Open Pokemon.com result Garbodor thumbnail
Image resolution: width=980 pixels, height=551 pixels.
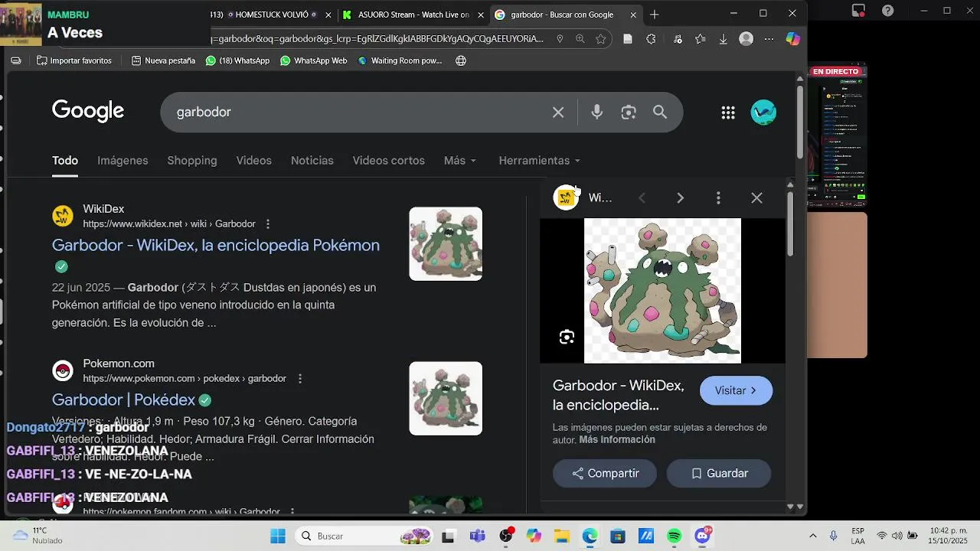(x=446, y=399)
